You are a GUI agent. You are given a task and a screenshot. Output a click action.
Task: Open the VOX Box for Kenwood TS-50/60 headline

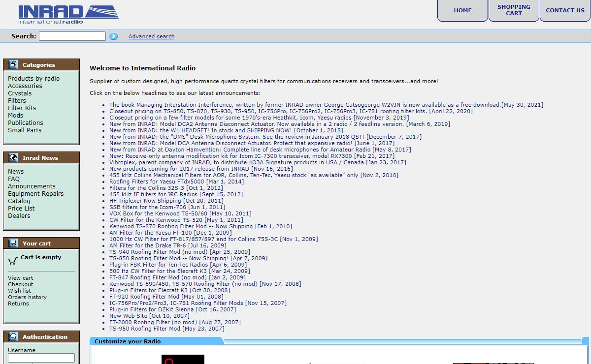(180, 213)
